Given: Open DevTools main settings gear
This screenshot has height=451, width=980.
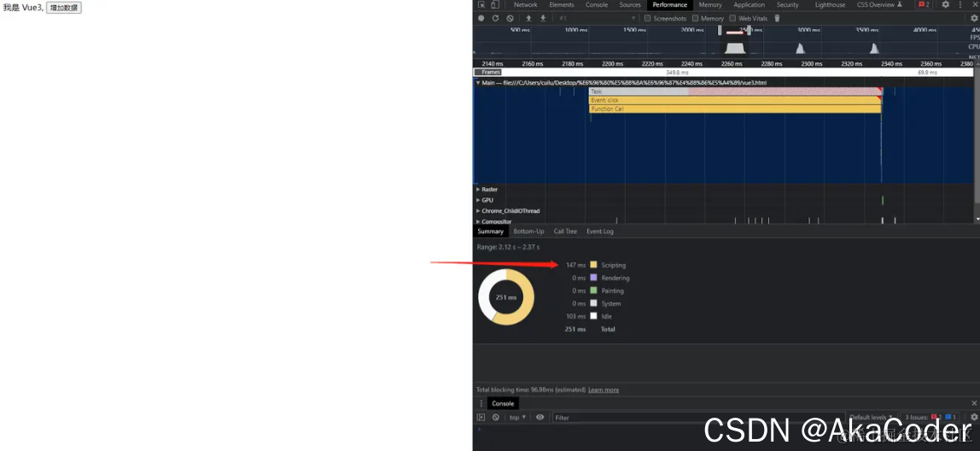Looking at the screenshot, I should pyautogui.click(x=946, y=4).
